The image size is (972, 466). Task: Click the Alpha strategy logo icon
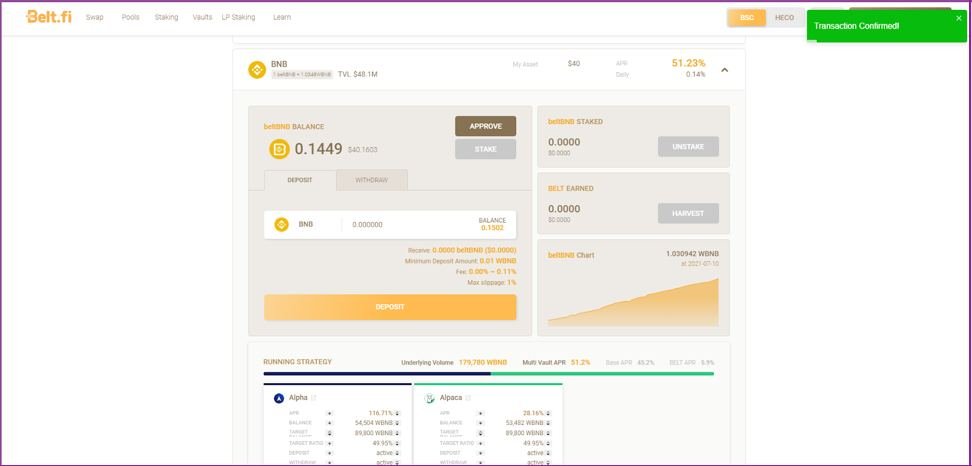pyautogui.click(x=279, y=398)
